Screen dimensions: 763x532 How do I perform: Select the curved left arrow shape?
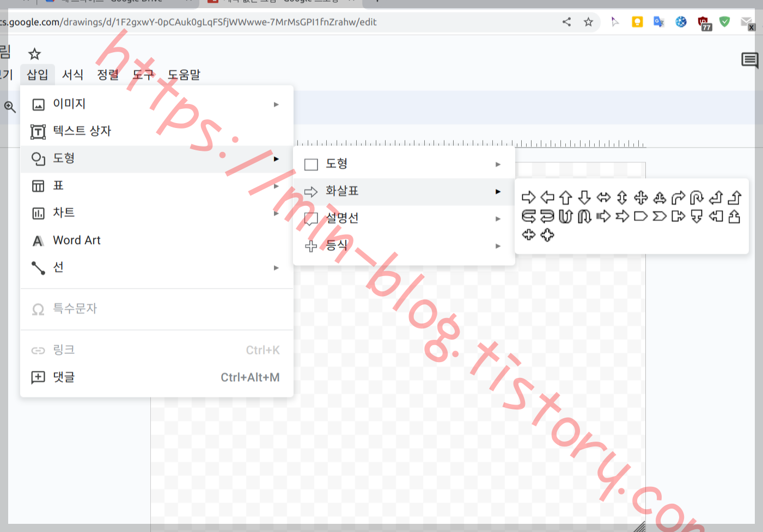click(547, 216)
